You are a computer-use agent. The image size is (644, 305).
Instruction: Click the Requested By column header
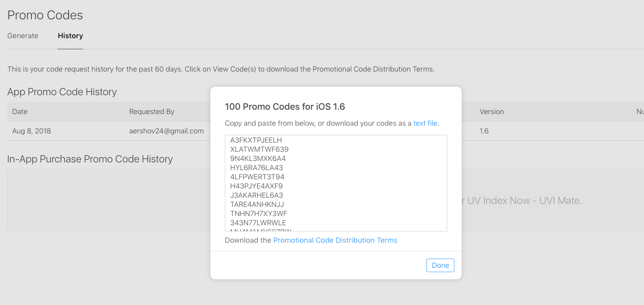151,112
